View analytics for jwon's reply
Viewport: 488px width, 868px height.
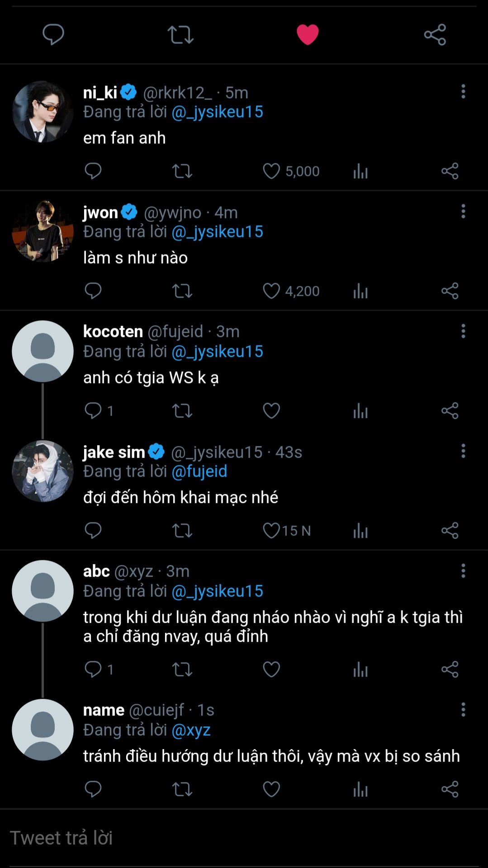(360, 291)
